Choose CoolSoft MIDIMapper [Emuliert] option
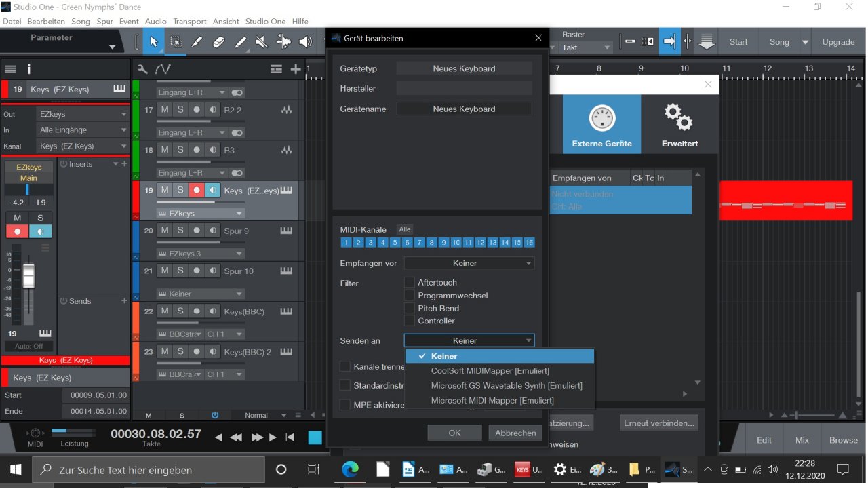 coord(500,371)
